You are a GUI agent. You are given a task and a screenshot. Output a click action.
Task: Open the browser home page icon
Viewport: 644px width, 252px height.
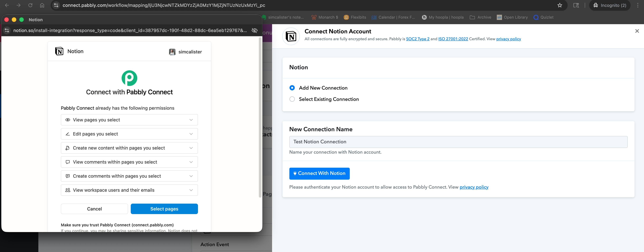(x=42, y=5)
